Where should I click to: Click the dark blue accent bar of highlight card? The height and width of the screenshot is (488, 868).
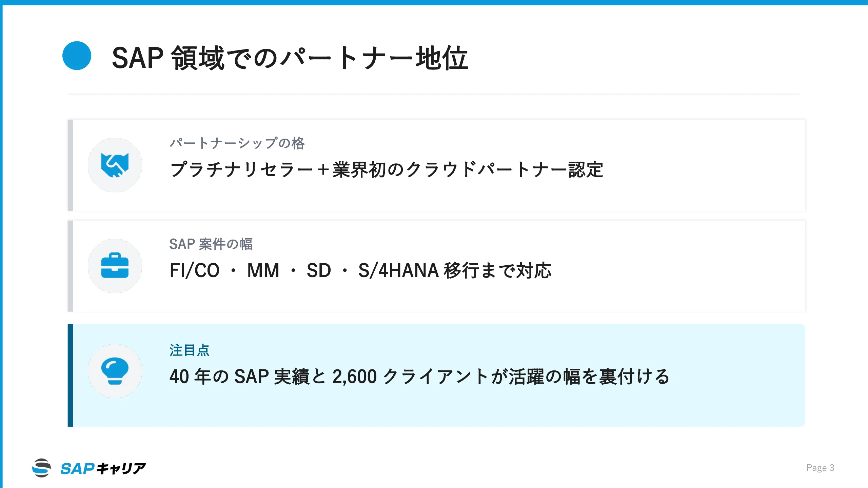tap(70, 375)
